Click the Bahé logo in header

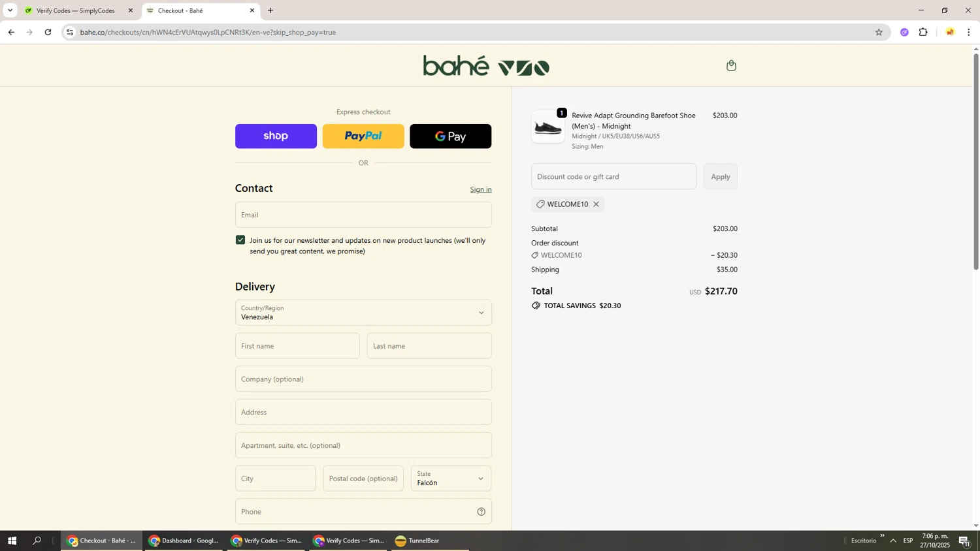(486, 66)
